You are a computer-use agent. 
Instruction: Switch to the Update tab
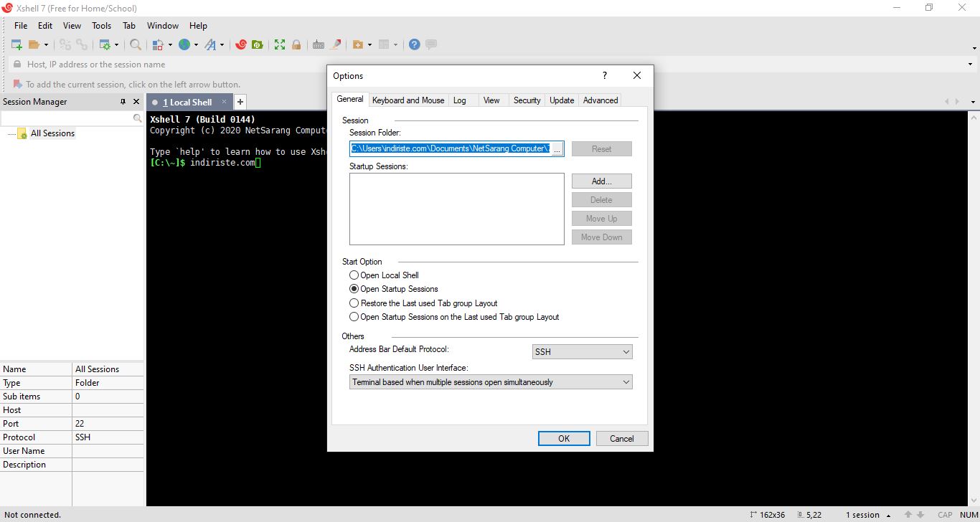click(x=562, y=100)
